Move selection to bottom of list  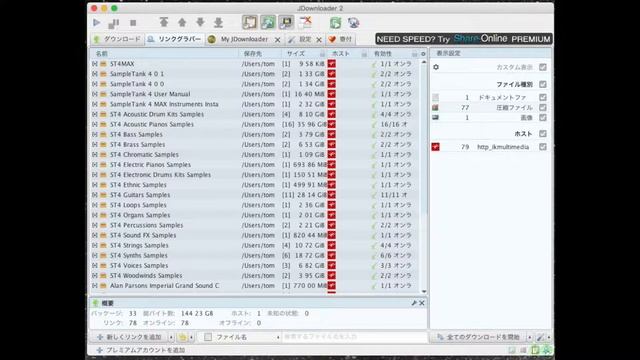[218, 22]
